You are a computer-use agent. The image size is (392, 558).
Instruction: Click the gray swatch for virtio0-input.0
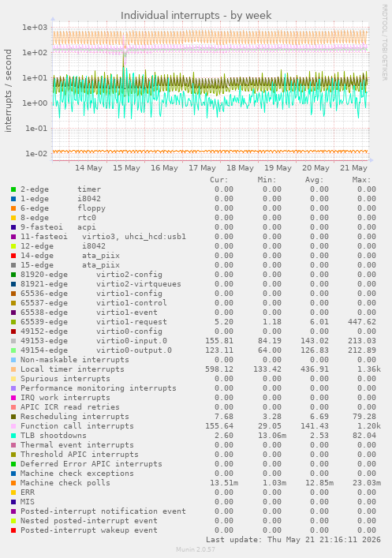click(13, 341)
